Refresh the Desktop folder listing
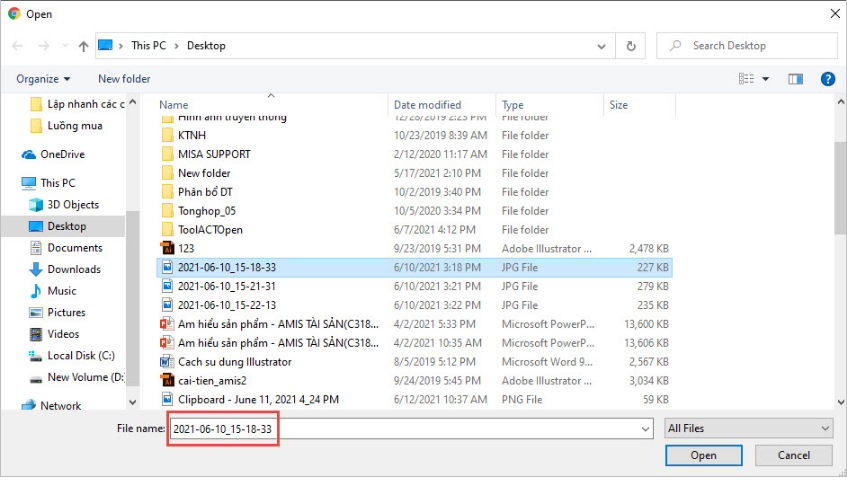The width and height of the screenshot is (847, 480). [630, 46]
